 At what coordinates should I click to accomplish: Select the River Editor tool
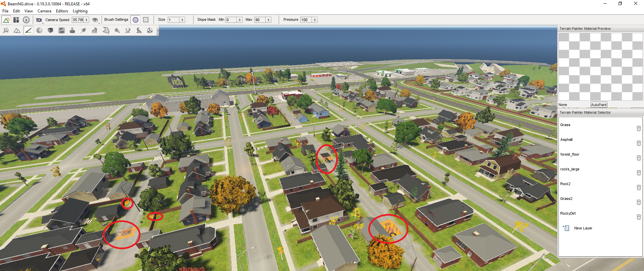coord(128,31)
